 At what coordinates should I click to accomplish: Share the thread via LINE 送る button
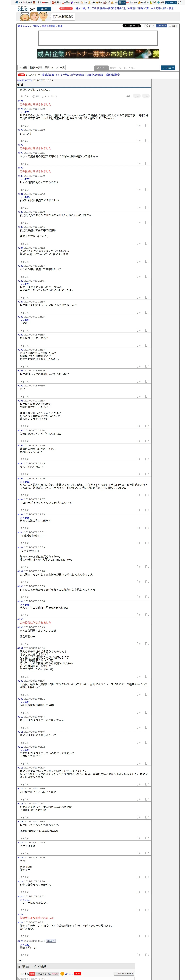click(173, 26)
